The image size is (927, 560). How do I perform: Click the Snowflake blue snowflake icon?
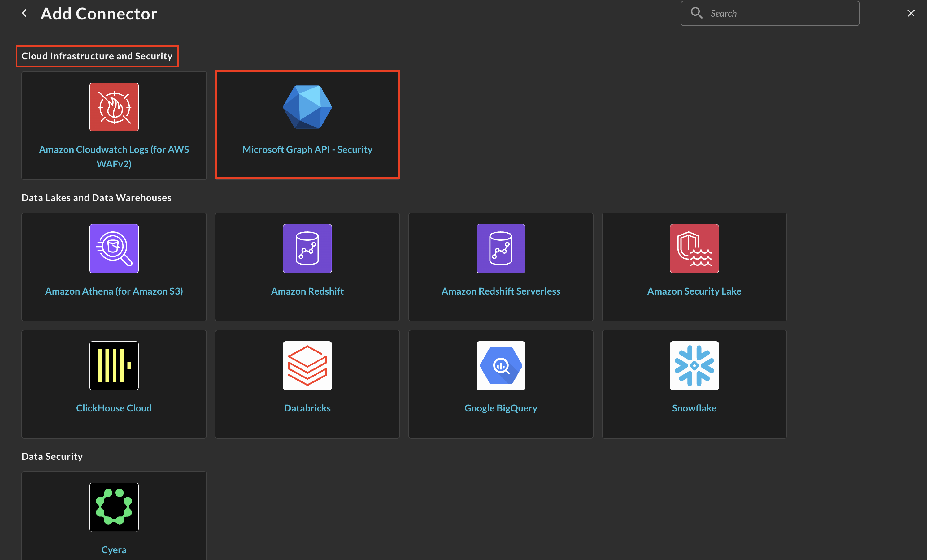[694, 366]
